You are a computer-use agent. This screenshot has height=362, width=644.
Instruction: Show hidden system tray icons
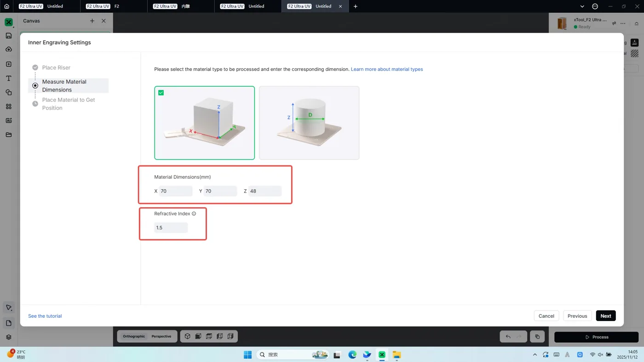(535, 355)
